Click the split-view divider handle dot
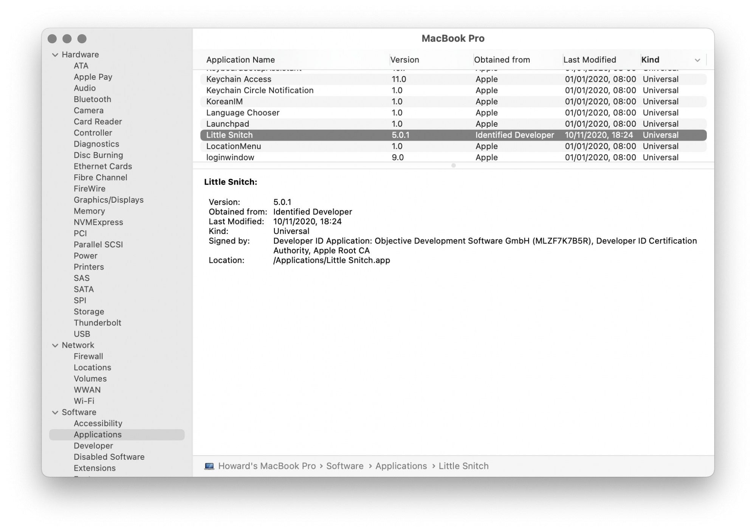Viewport: 756px width, 532px height. (453, 165)
